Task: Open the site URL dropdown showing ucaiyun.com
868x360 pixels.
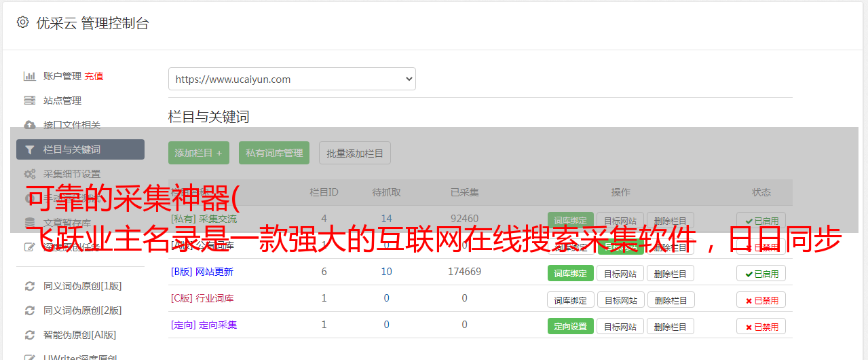Action: [x=292, y=79]
